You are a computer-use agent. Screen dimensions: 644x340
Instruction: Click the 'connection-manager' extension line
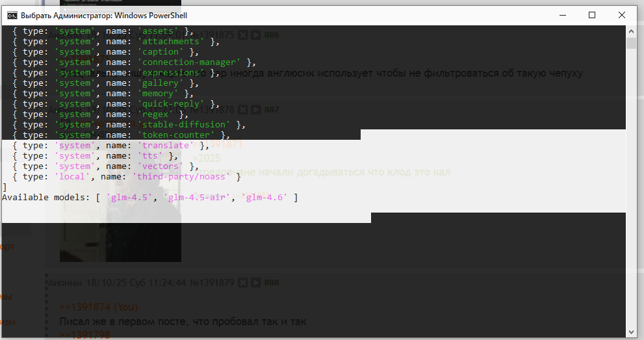134,62
